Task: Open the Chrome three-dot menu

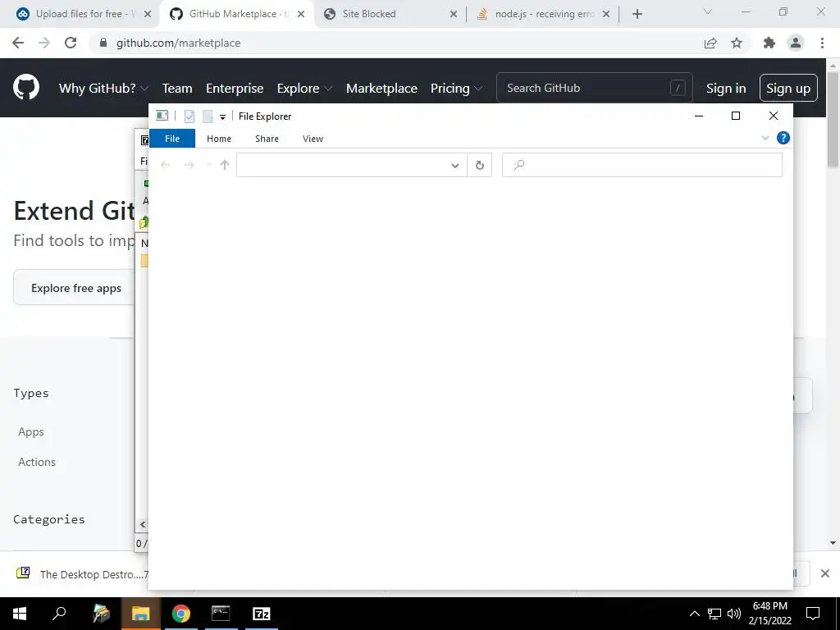Action: 822,43
